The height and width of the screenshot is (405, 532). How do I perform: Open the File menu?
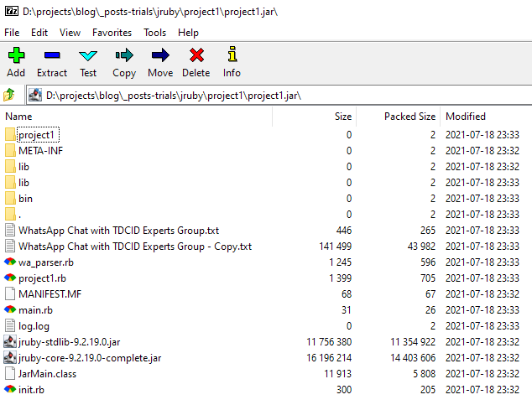click(x=12, y=33)
